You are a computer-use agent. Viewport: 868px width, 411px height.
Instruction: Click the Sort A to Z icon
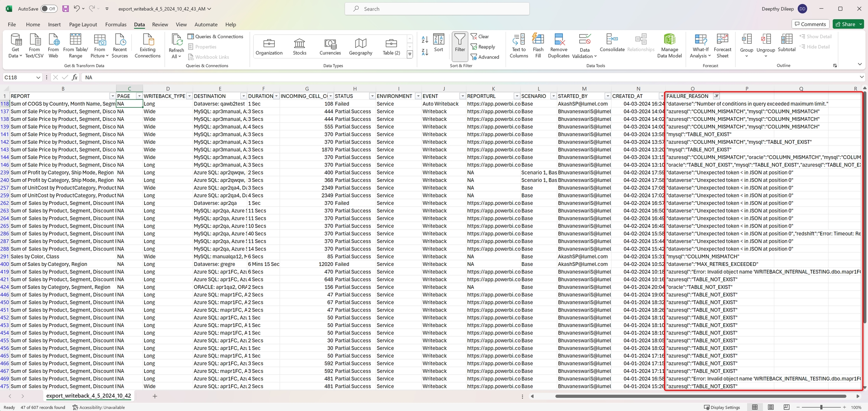pos(425,40)
